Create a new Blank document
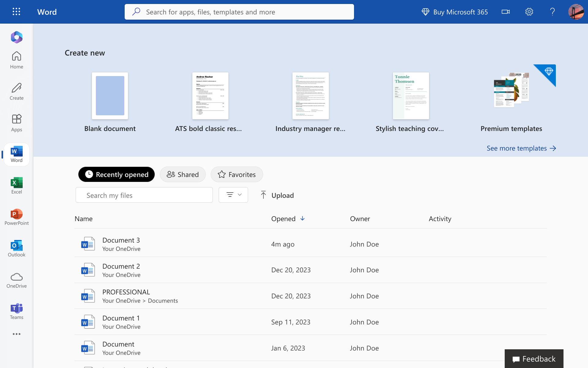This screenshot has width=588, height=368. pyautogui.click(x=110, y=96)
